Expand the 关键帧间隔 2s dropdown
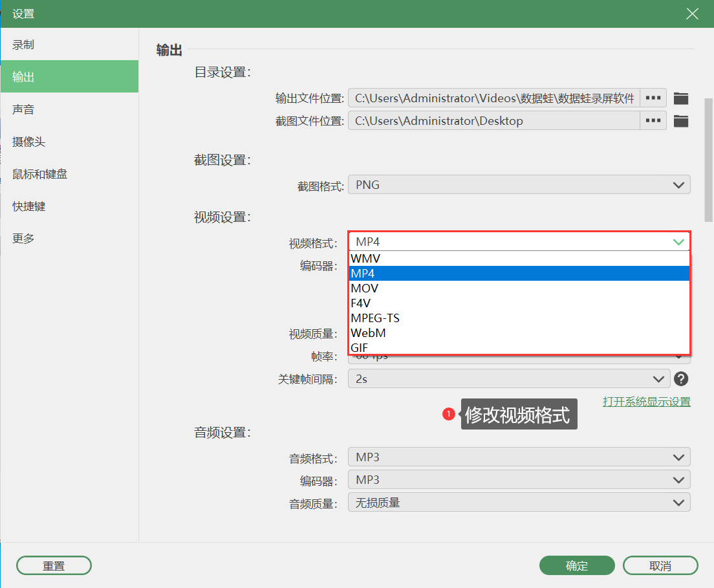 (x=509, y=379)
